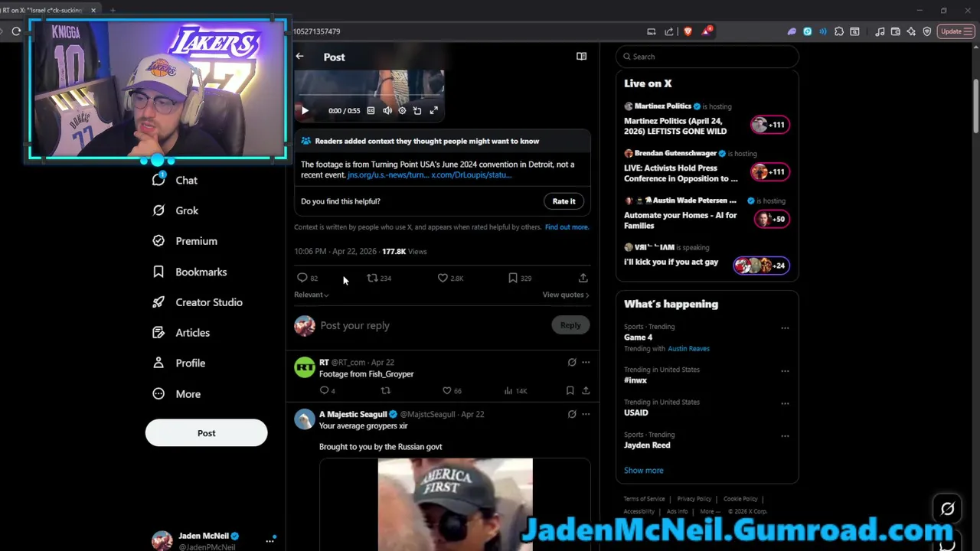
Task: Open more options on Majestic Seagull reply
Action: pos(586,414)
